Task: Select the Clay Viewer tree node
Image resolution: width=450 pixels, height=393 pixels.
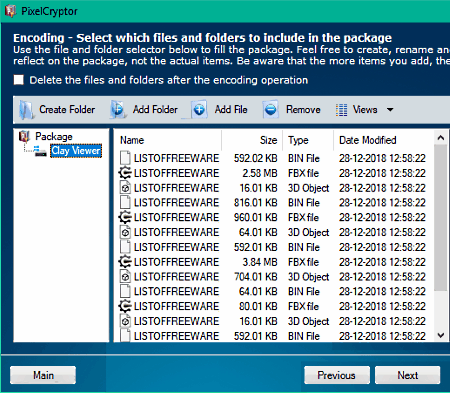Action: [76, 151]
